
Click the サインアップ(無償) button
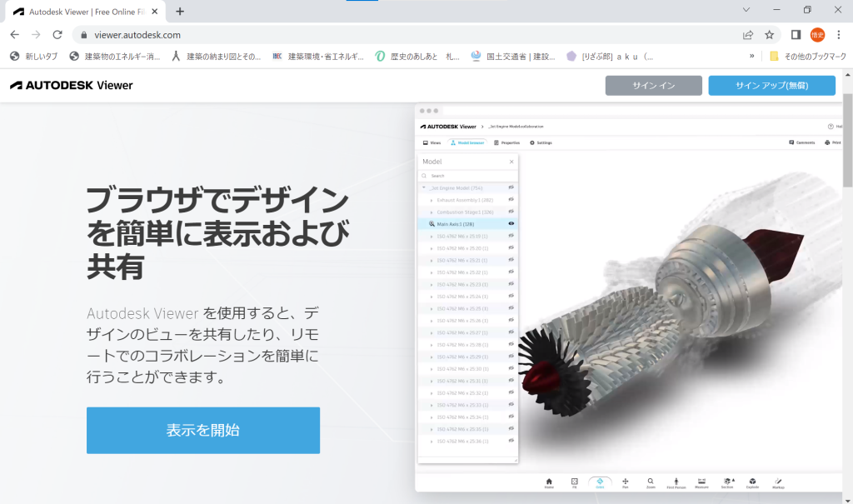tap(771, 86)
